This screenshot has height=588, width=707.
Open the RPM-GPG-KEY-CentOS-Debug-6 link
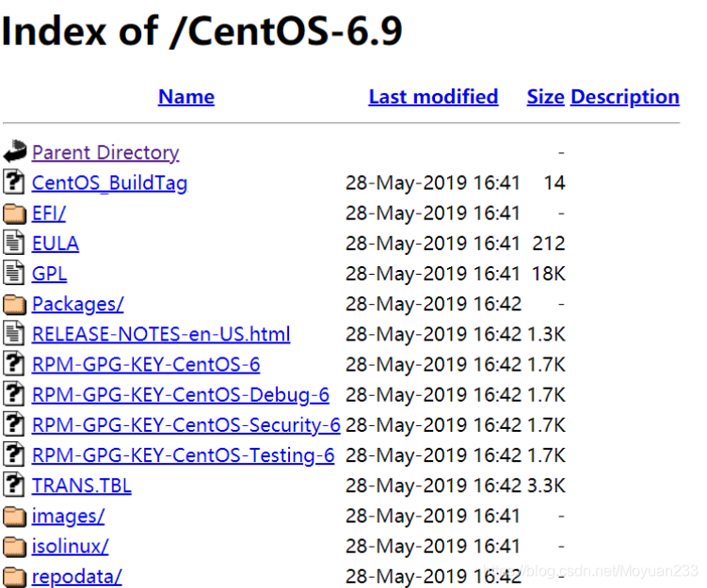pos(181,395)
